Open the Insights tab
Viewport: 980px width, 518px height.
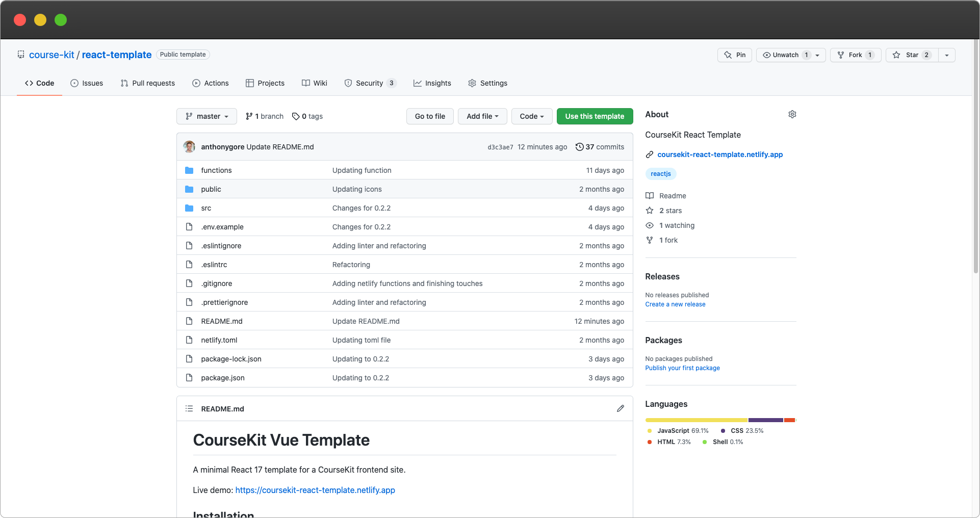[432, 83]
